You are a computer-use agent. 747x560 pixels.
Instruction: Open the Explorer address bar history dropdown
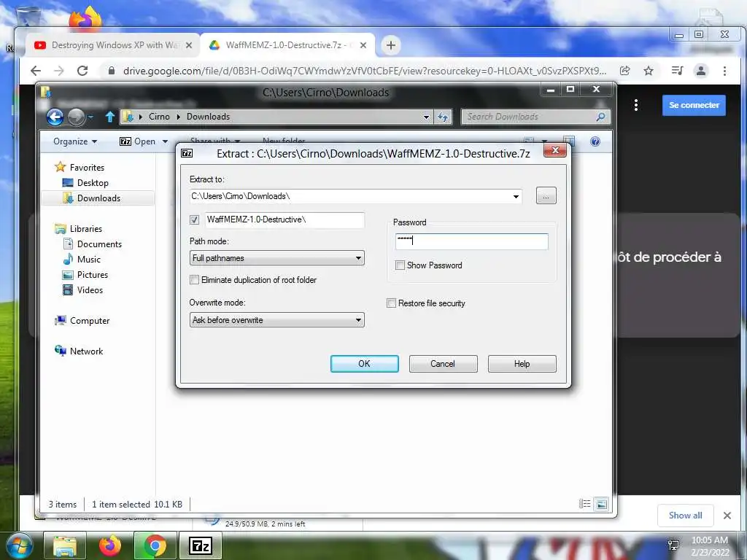(426, 117)
